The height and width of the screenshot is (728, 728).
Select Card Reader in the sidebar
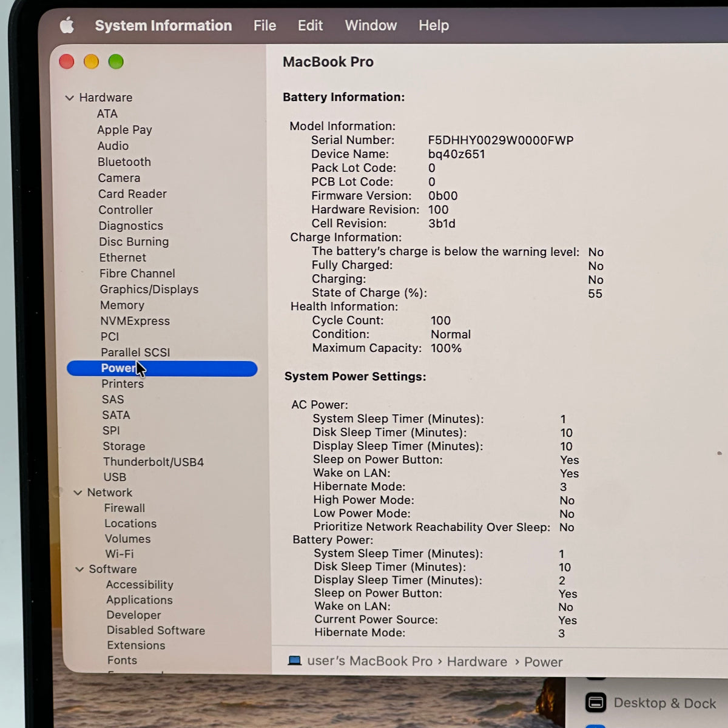[132, 194]
